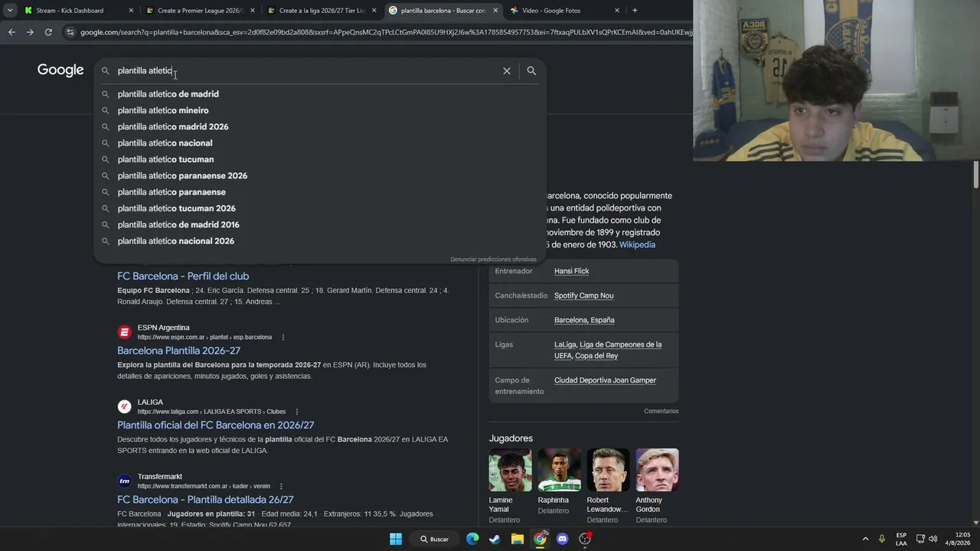Screen dimensions: 980x551
Task: Click the LALIGA site favicon
Action: point(124,406)
